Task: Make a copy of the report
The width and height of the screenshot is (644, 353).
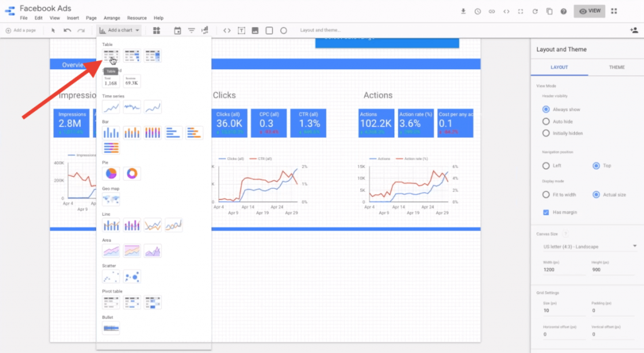Action: [549, 11]
